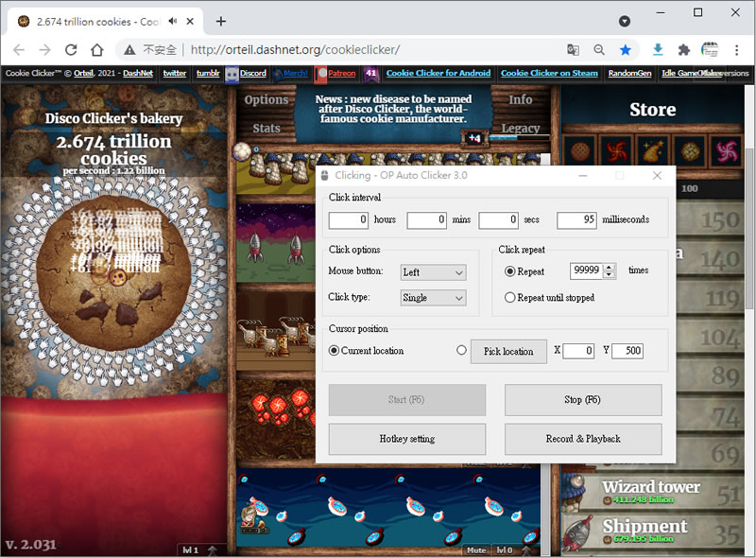Click the Stop (F6) button

[583, 400]
